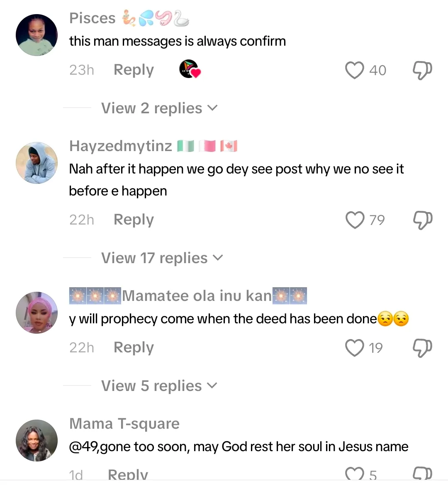Show View 5 replies under Mamatee
Image resolution: width=448 pixels, height=486 pixels.
tap(159, 386)
